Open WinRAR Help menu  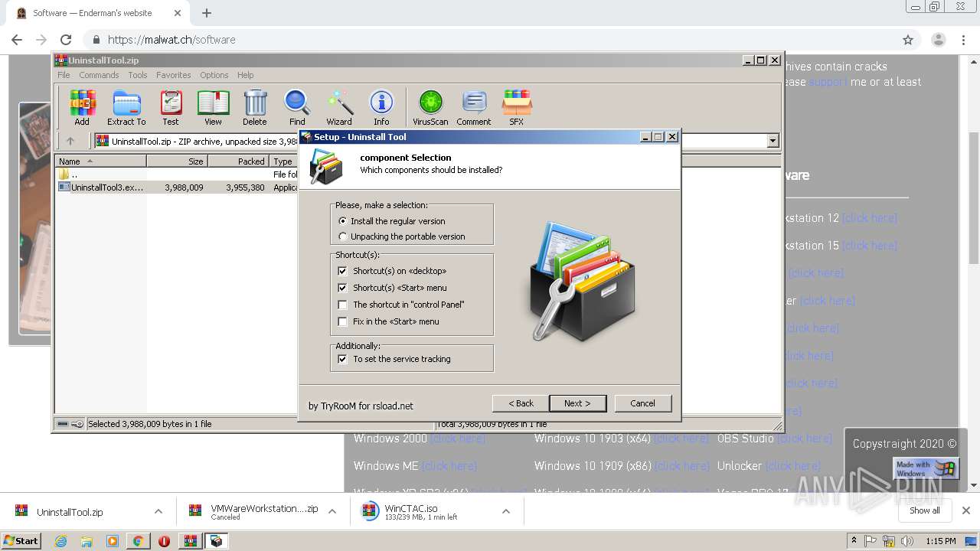click(x=245, y=75)
